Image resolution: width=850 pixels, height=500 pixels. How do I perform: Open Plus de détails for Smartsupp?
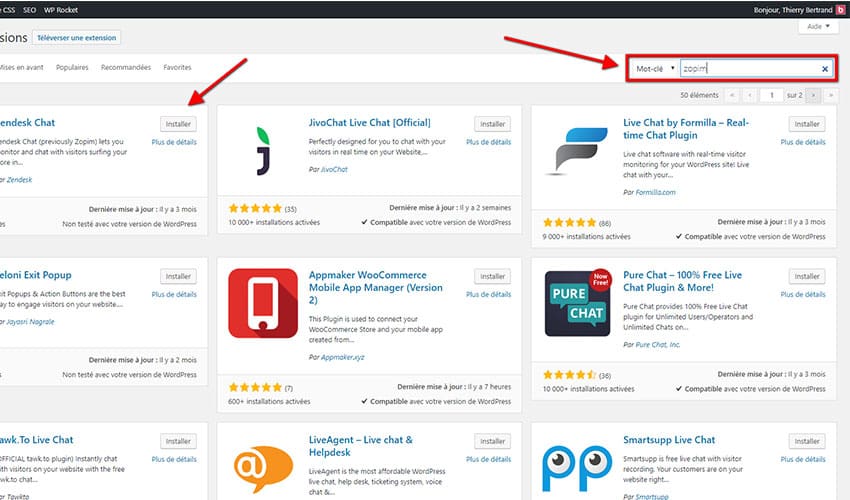(803, 459)
